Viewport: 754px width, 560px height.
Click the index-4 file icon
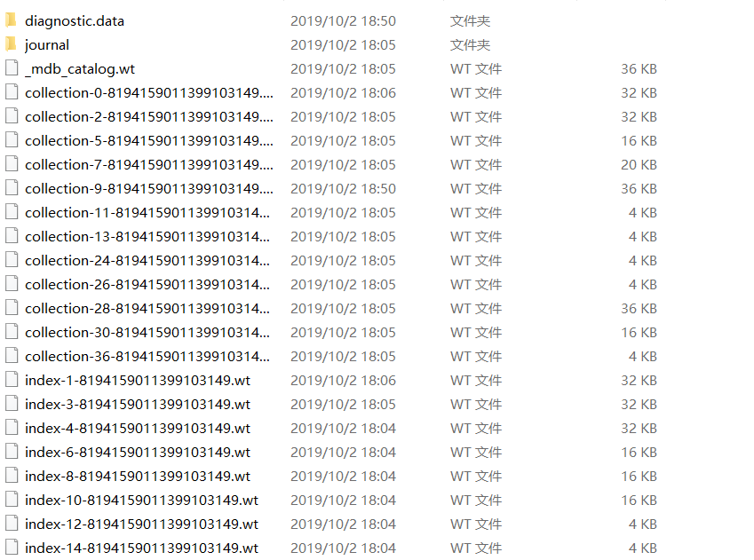click(x=12, y=428)
